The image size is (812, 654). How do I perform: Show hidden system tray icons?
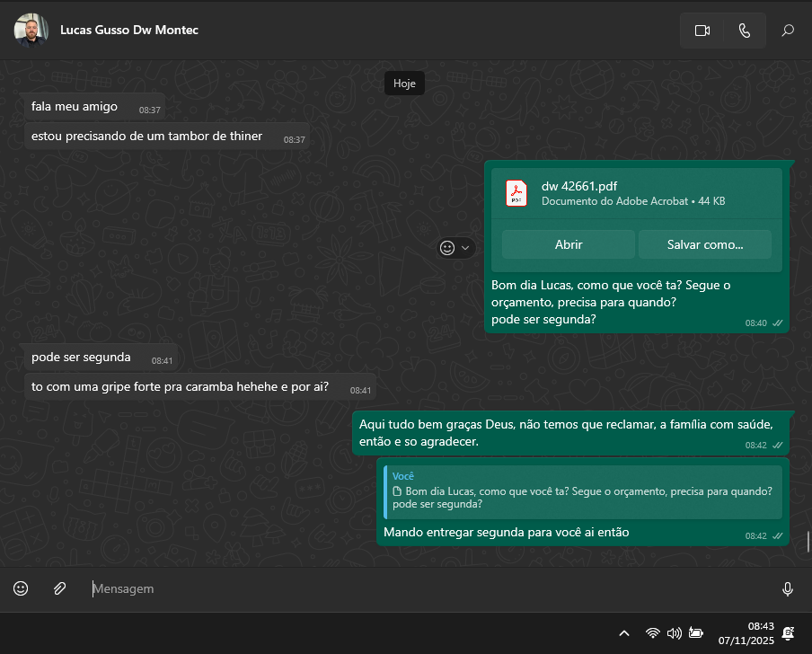[x=624, y=633]
